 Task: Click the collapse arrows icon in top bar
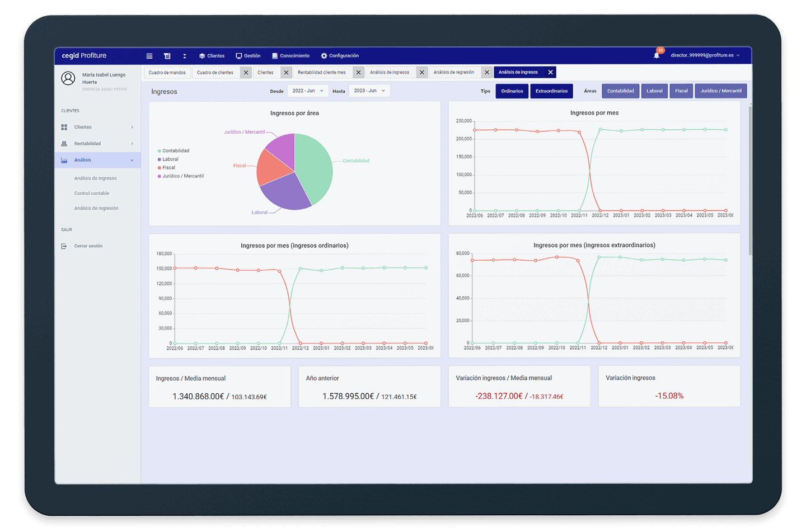coord(185,56)
